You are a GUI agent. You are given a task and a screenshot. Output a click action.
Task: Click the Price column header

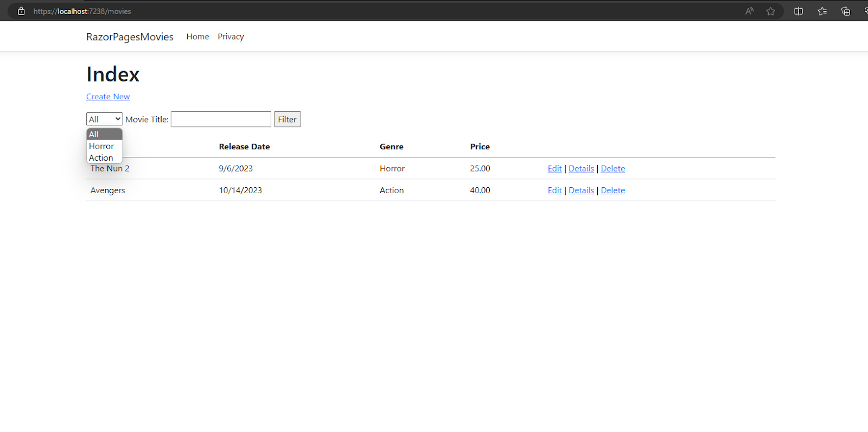click(480, 147)
